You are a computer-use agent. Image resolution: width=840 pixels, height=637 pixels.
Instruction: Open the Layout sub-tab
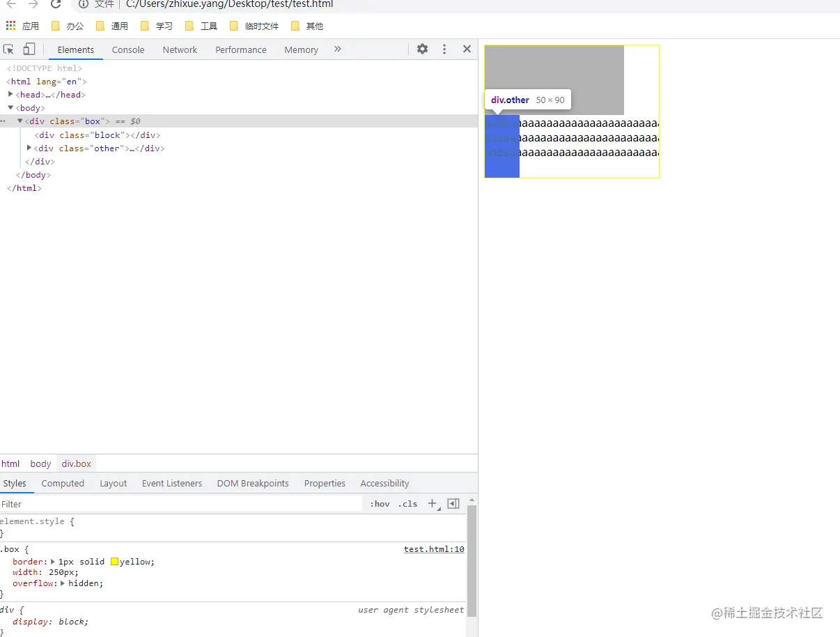[113, 483]
